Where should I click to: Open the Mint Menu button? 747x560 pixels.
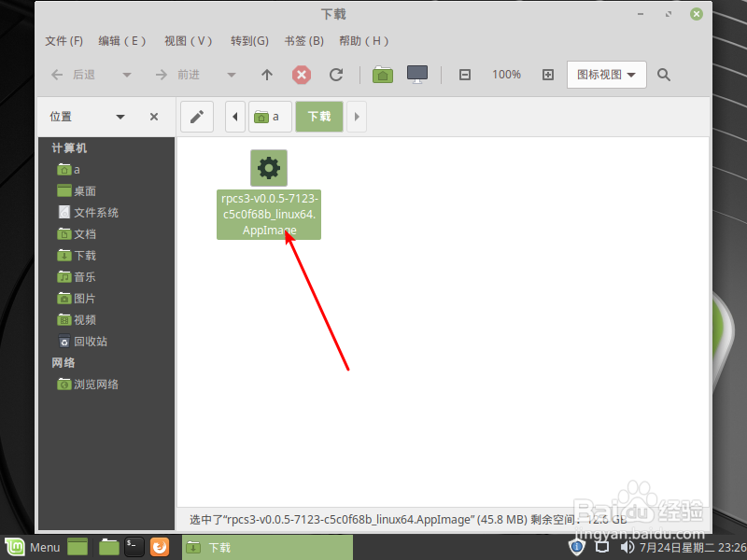33,547
